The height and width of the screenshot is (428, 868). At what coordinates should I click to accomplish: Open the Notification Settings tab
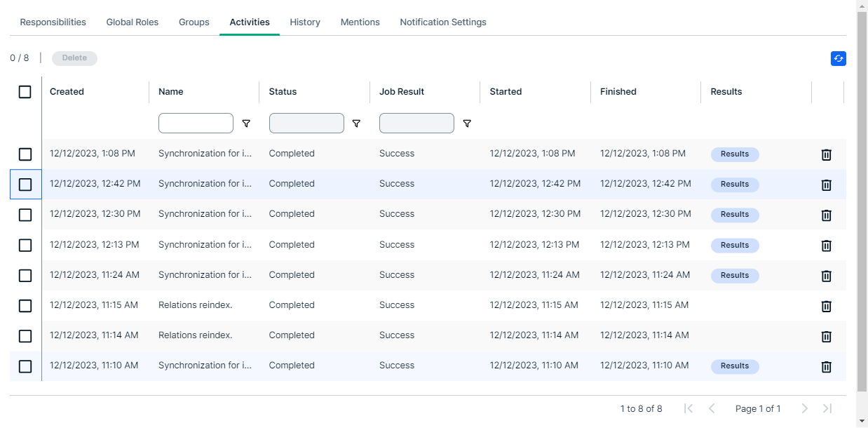click(443, 22)
